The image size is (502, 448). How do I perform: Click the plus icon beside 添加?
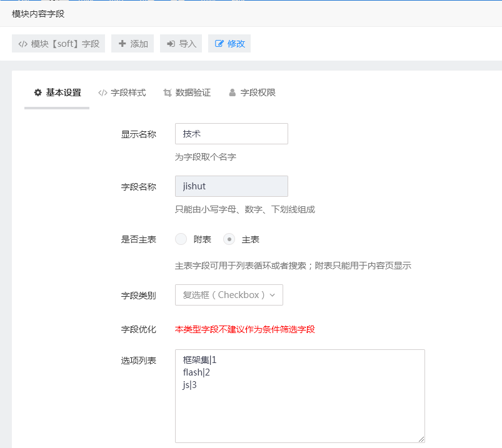tap(122, 44)
